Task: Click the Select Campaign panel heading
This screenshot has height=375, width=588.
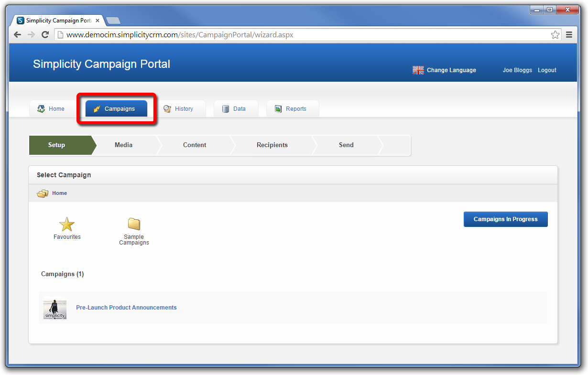Action: pyautogui.click(x=64, y=175)
